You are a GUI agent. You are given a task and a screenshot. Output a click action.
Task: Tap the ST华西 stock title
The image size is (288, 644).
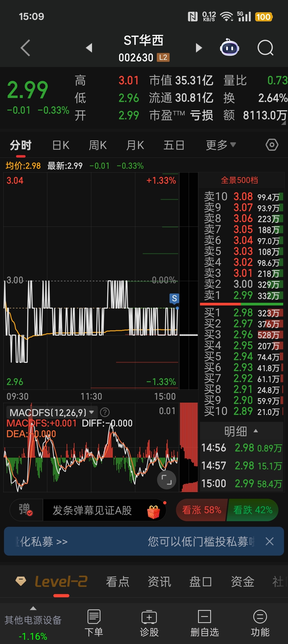(x=143, y=41)
